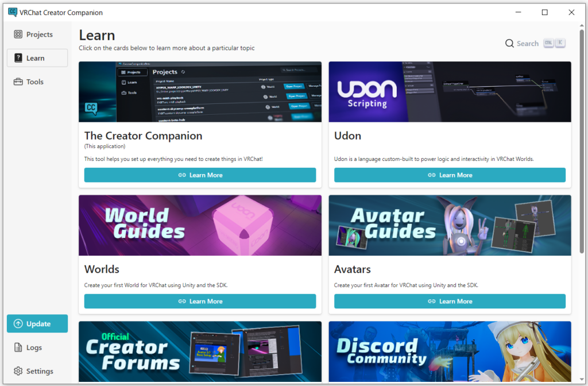The image size is (588, 386).
Task: Click the 'Udon' card title
Action: point(347,136)
